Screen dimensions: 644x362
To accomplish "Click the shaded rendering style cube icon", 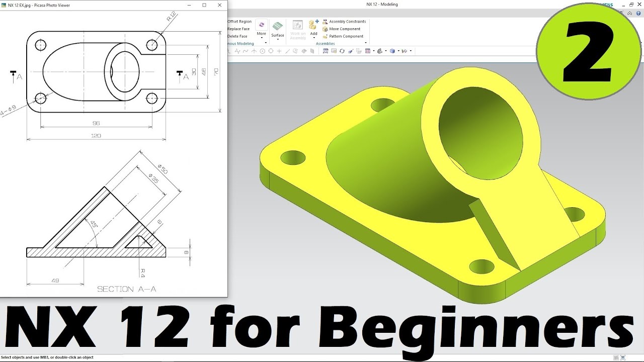I will click(x=392, y=51).
